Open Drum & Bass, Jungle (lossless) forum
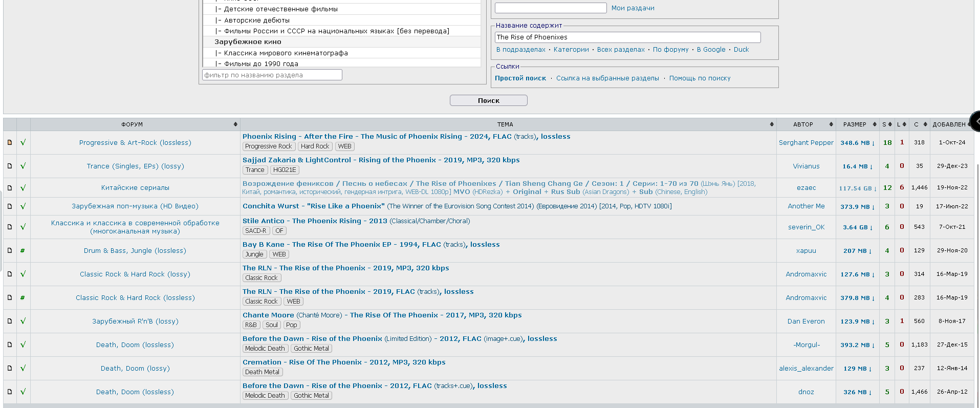 (135, 251)
